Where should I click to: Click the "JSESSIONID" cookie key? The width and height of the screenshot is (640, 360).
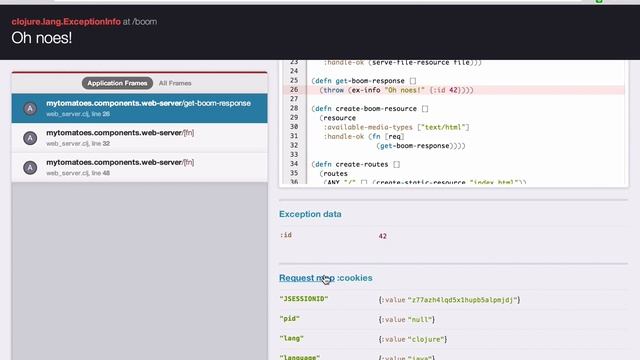coord(304,299)
